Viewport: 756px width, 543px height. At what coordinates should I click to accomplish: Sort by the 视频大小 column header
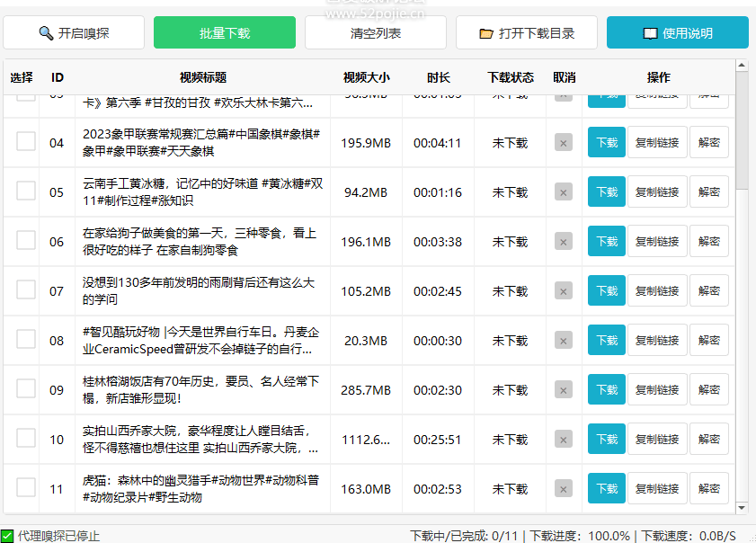[366, 78]
